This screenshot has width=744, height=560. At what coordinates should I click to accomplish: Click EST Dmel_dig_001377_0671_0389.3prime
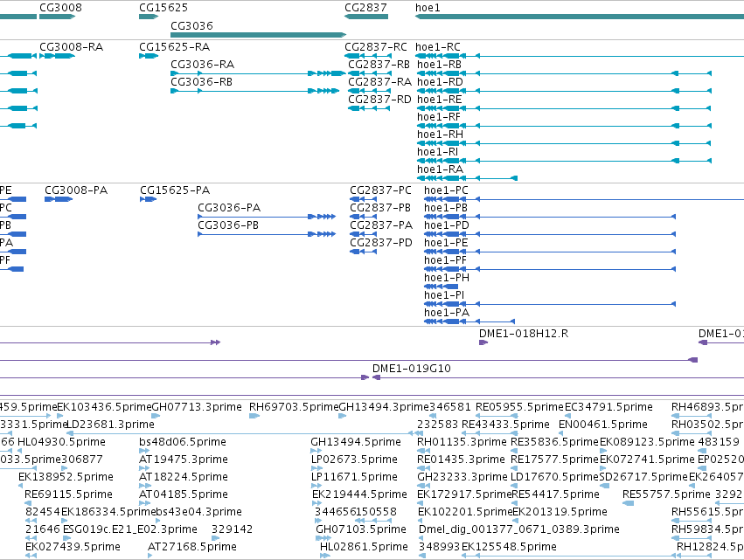[421, 538]
